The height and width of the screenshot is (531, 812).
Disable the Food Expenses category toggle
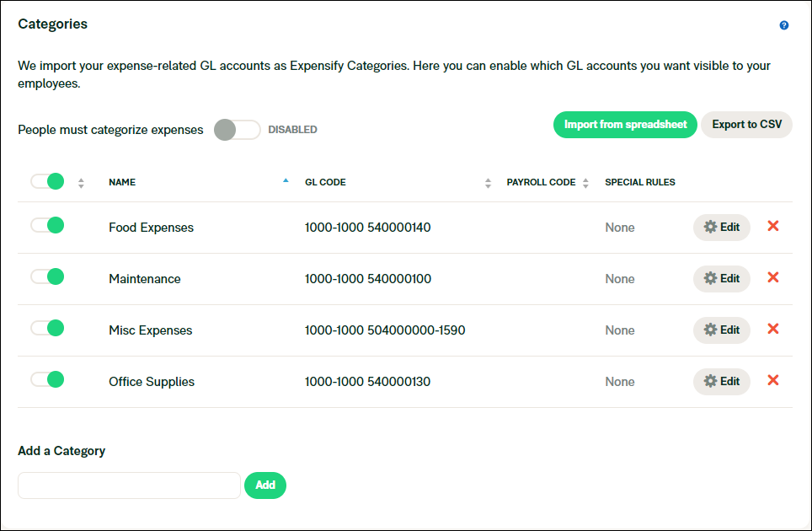(47, 225)
